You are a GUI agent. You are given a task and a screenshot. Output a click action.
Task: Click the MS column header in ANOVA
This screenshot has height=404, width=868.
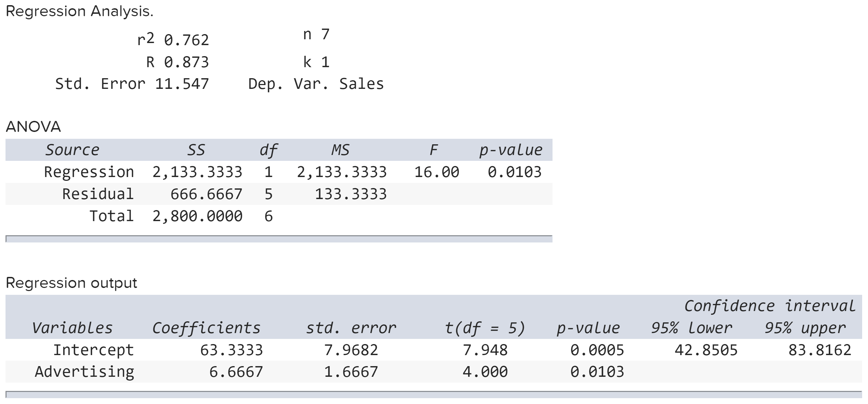(x=340, y=150)
